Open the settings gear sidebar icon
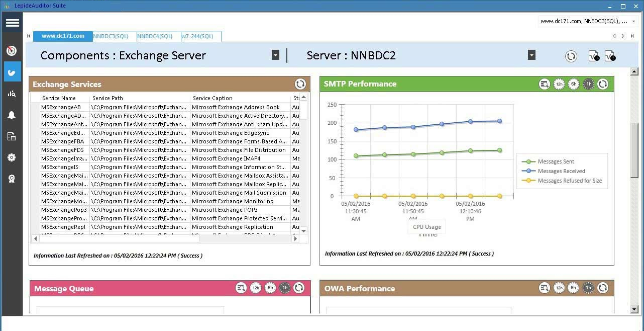The width and height of the screenshot is (644, 331). (x=12, y=157)
